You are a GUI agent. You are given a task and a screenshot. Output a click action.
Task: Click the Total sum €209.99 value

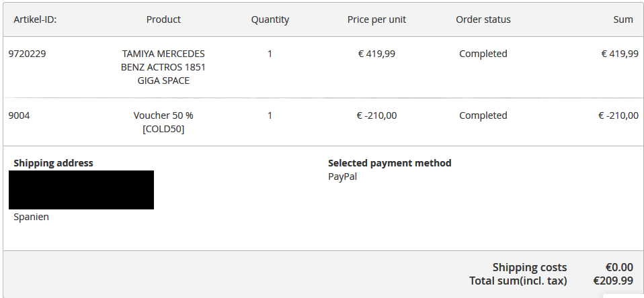tap(613, 281)
